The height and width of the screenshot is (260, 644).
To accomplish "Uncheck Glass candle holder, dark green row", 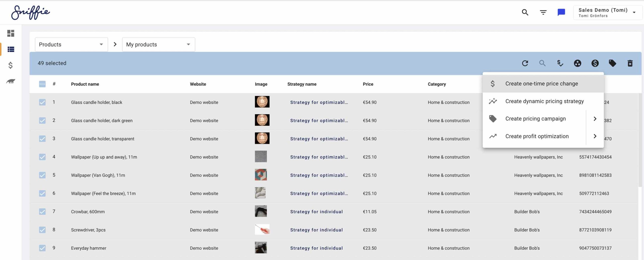I will [x=42, y=120].
